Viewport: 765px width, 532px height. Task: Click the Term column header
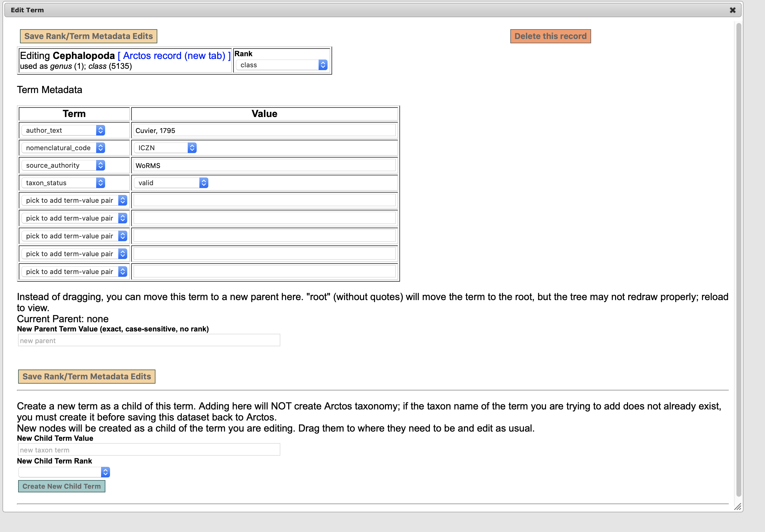point(74,114)
